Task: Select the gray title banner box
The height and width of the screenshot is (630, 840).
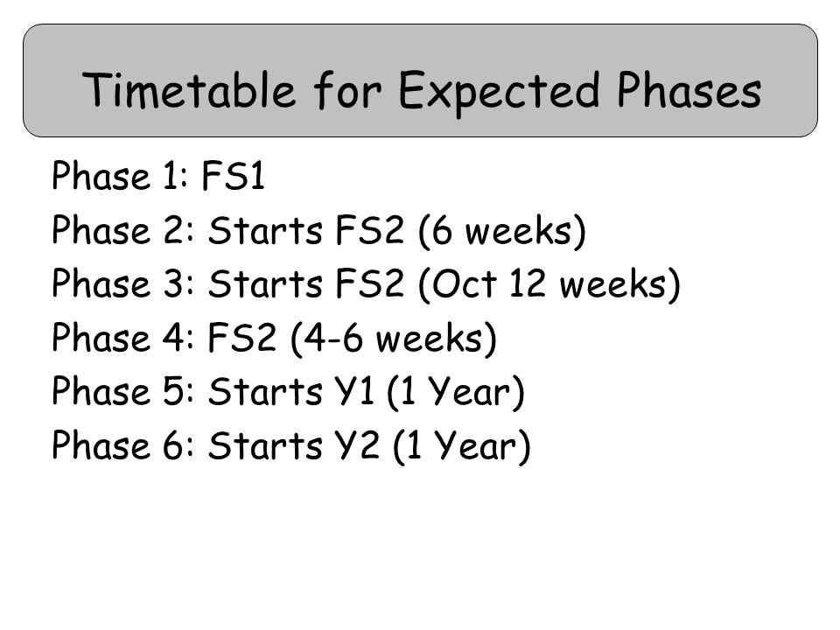Action: click(x=420, y=80)
